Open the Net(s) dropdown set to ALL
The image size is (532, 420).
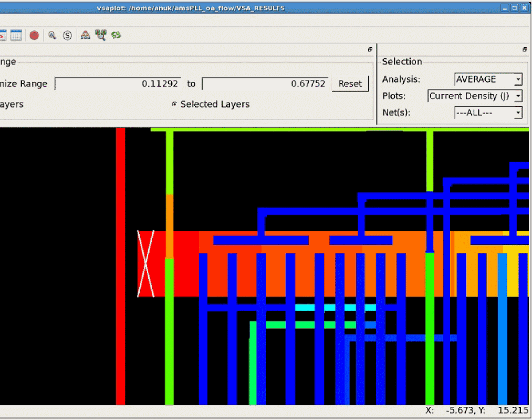pyautogui.click(x=488, y=112)
